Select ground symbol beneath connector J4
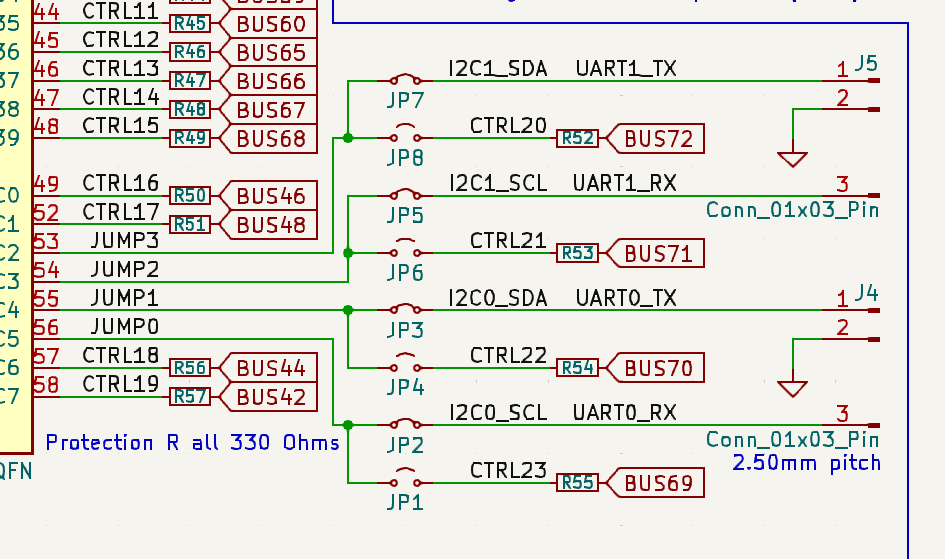Viewport: 945px width, 559px height. [792, 388]
